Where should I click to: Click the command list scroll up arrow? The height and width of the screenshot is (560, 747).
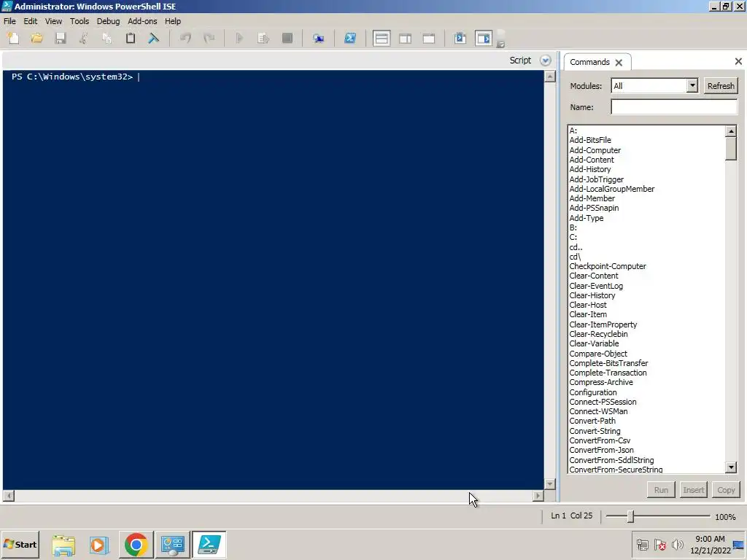pyautogui.click(x=731, y=131)
